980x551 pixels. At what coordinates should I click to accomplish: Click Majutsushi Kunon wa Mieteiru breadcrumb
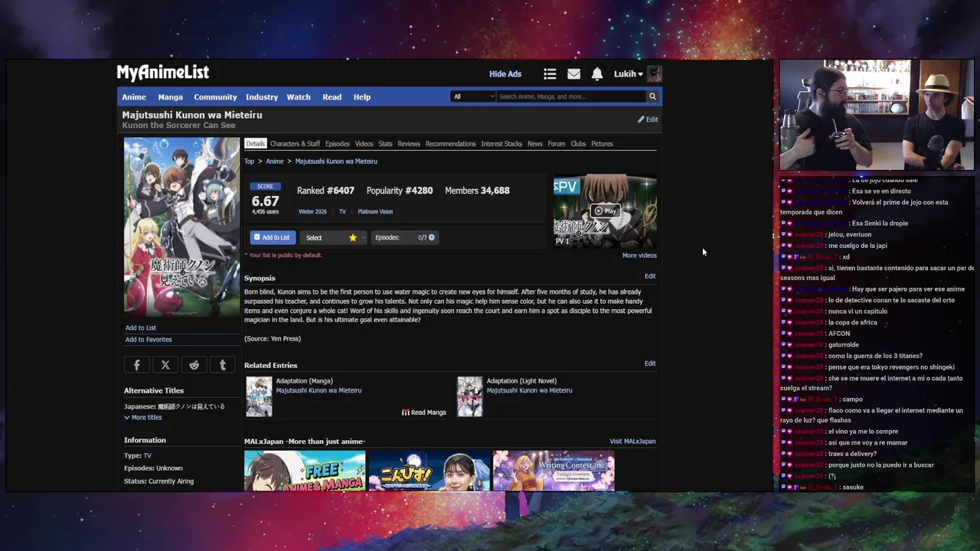click(336, 161)
